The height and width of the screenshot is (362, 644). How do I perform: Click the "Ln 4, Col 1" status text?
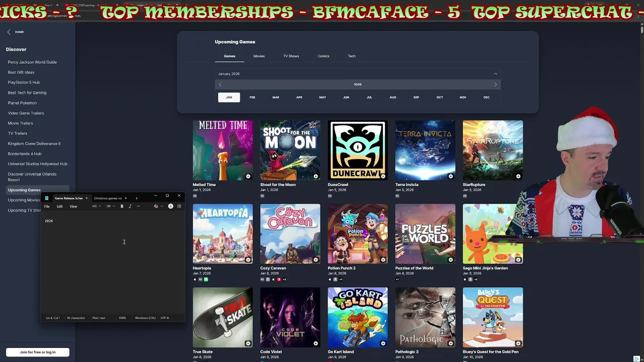pos(53,318)
